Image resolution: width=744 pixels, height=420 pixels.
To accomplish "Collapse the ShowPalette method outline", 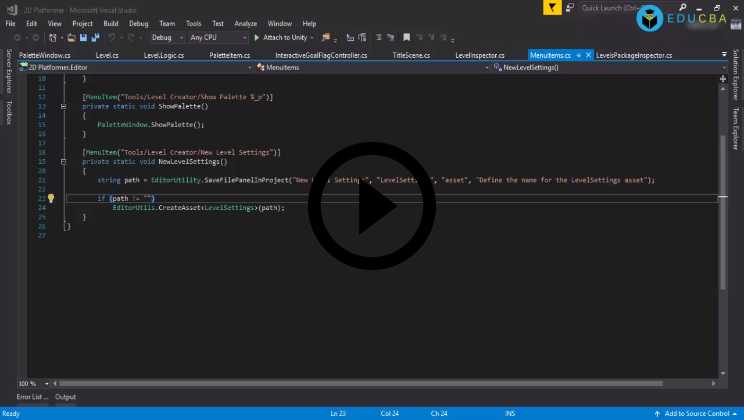I will click(65, 105).
